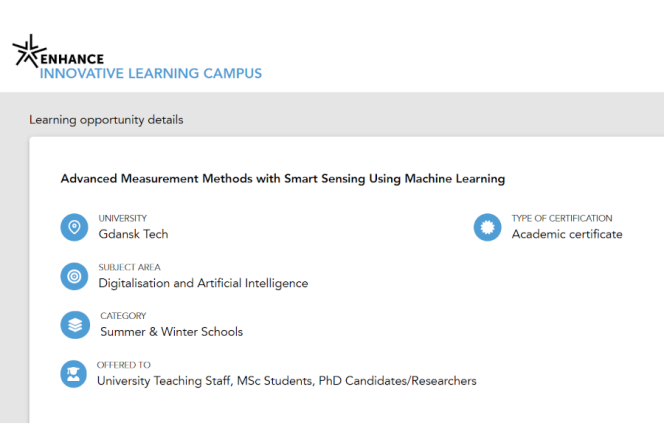
Task: Click the Gdansk Tech university name
Action: [x=133, y=234]
